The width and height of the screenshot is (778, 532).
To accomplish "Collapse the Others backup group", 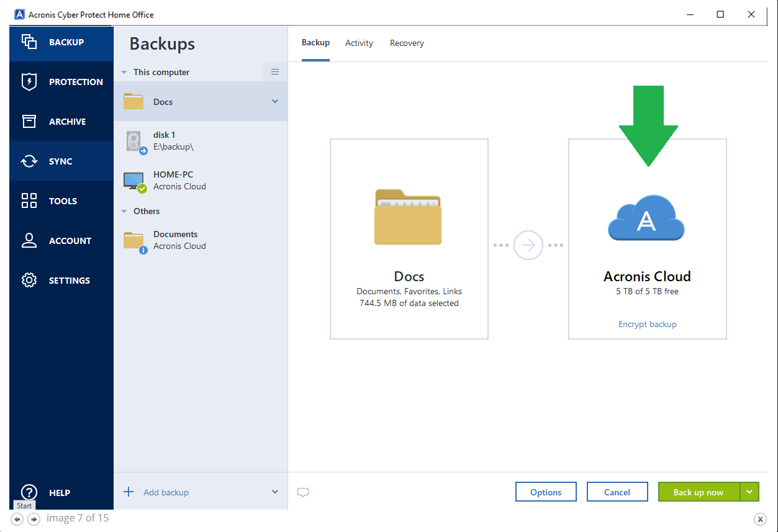I will [124, 212].
